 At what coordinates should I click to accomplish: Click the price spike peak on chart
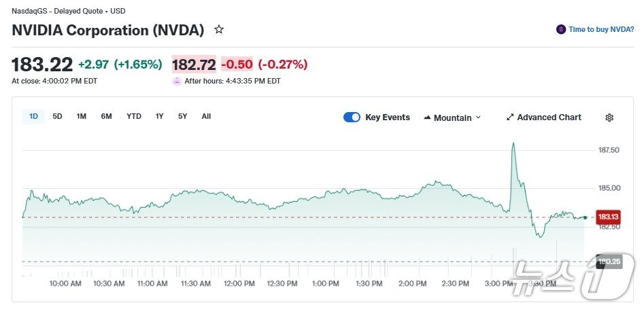[513, 143]
